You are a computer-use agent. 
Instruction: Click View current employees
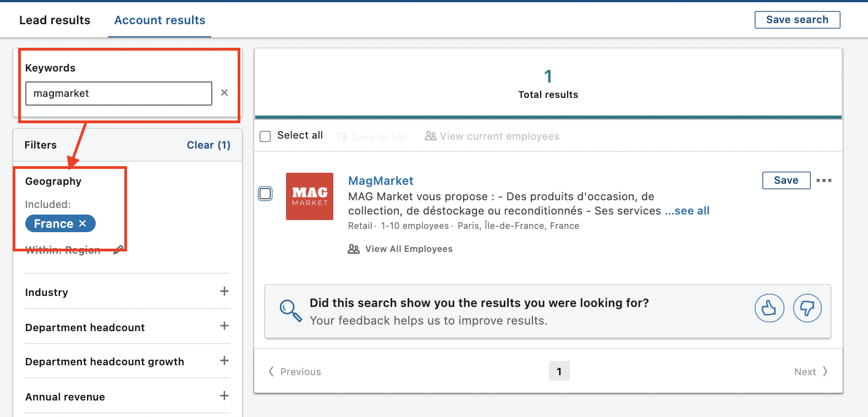(x=499, y=136)
